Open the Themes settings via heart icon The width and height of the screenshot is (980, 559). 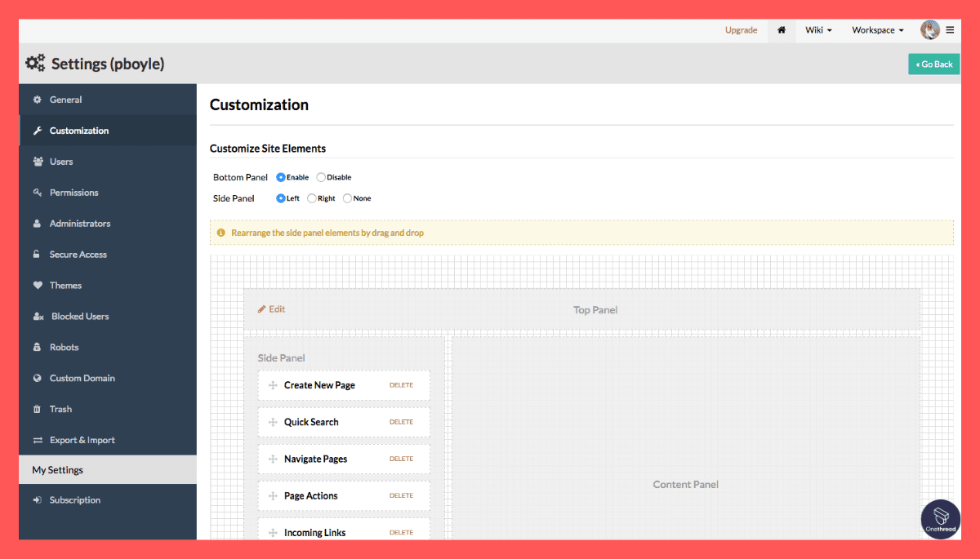pos(38,285)
